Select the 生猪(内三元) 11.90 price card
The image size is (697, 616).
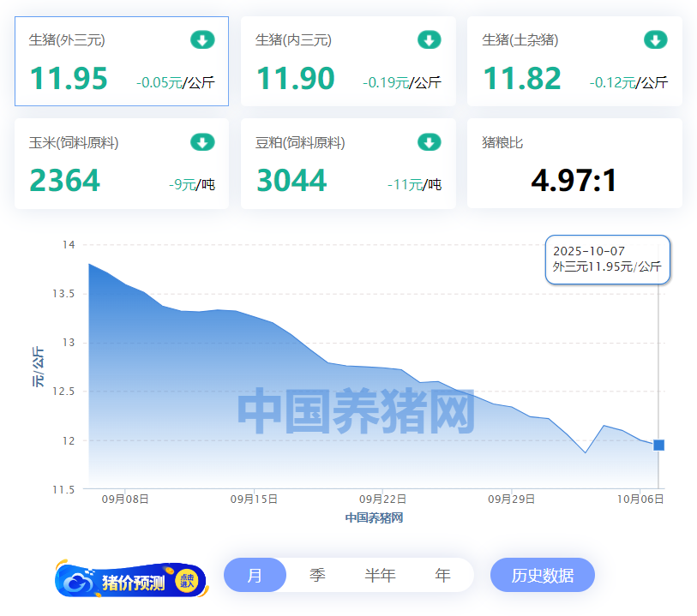coord(348,62)
